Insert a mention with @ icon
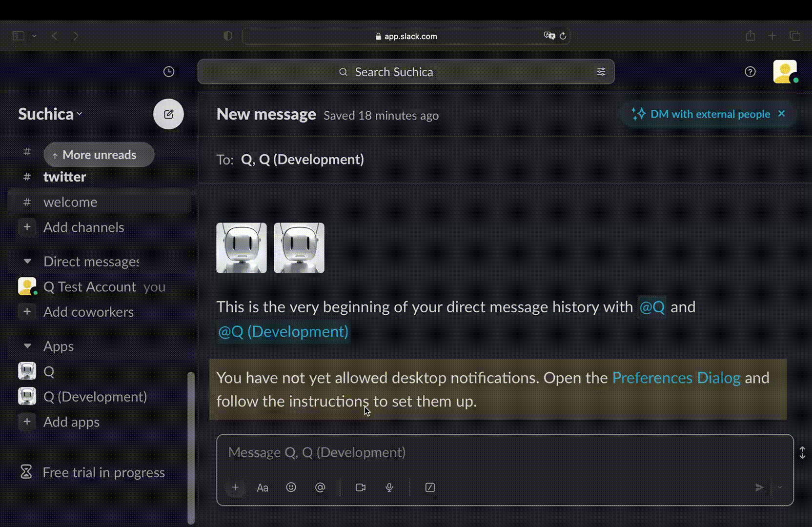Screen dimensions: 812x527 [320, 487]
